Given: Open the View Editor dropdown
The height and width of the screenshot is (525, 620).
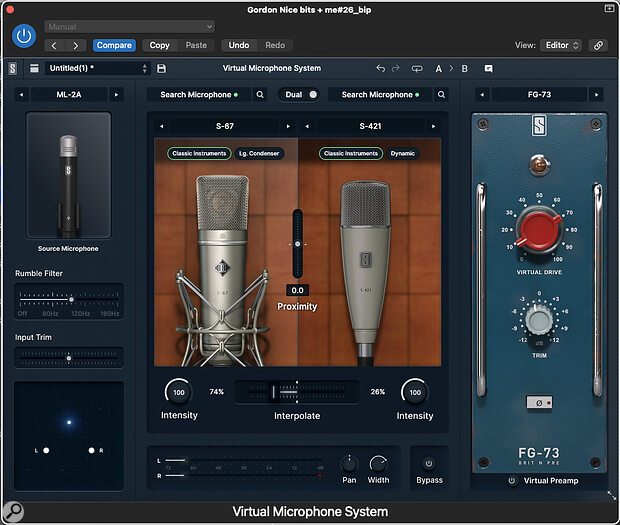Looking at the screenshot, I should tap(561, 45).
